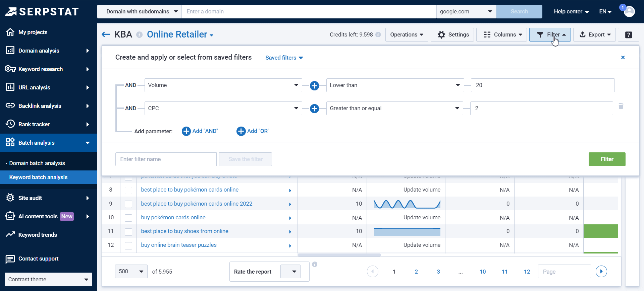The width and height of the screenshot is (644, 291).
Task: Click the back arrow beside KBA
Action: 106,34
